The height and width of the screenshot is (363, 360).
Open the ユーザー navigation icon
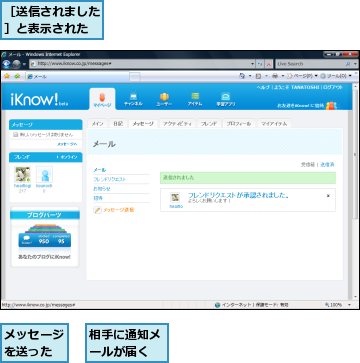(164, 100)
